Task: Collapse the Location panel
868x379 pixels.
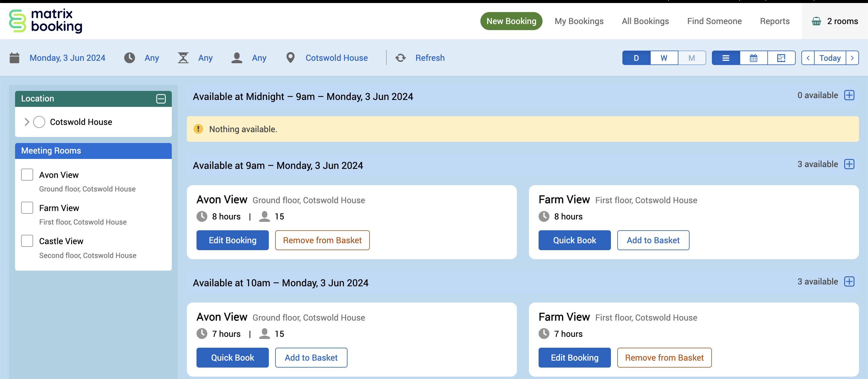Action: click(161, 99)
